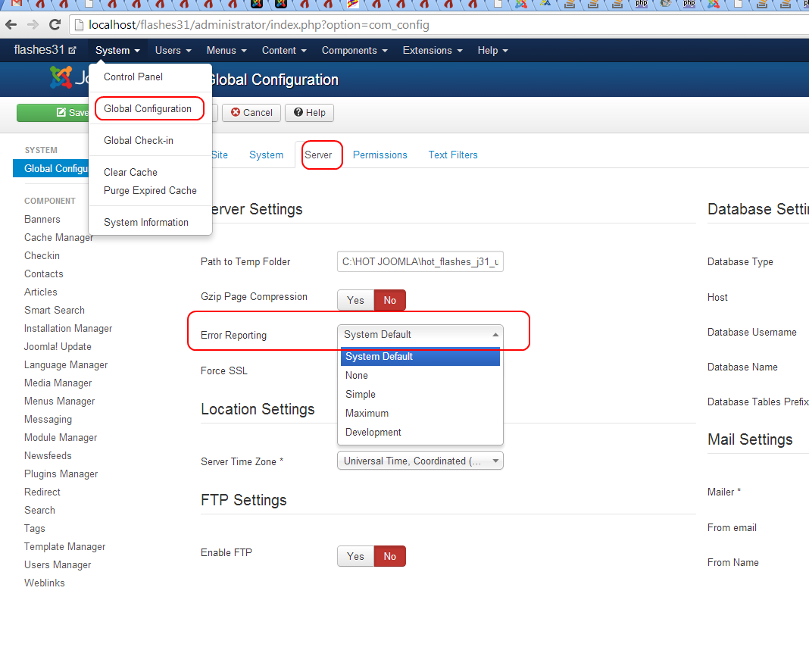Click the Help question mark icon
Image resolution: width=809 pixels, height=672 pixels.
[x=298, y=112]
